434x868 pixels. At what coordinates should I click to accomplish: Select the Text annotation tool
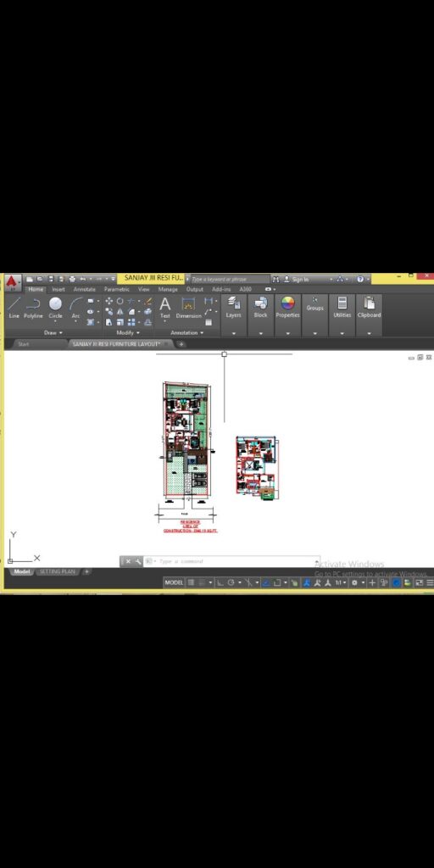click(165, 307)
